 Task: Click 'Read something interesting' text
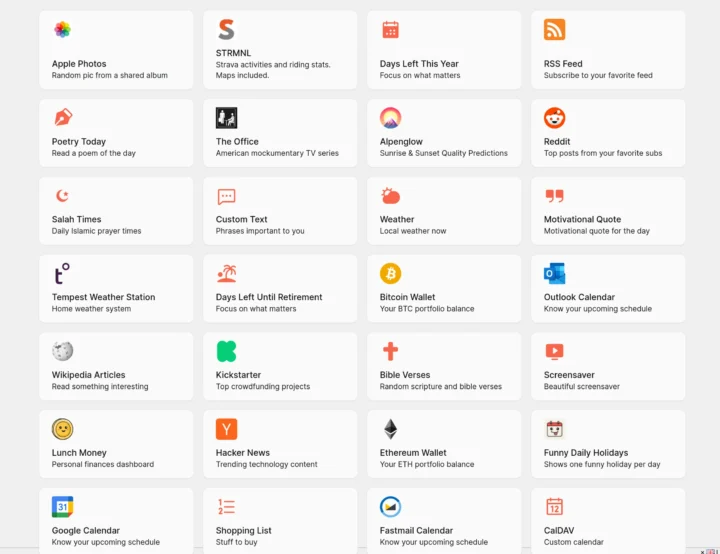point(100,386)
